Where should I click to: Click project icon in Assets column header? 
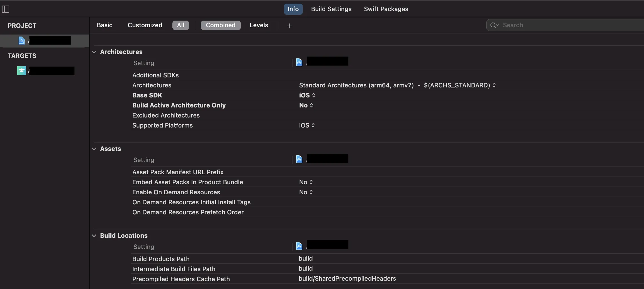[x=299, y=159]
